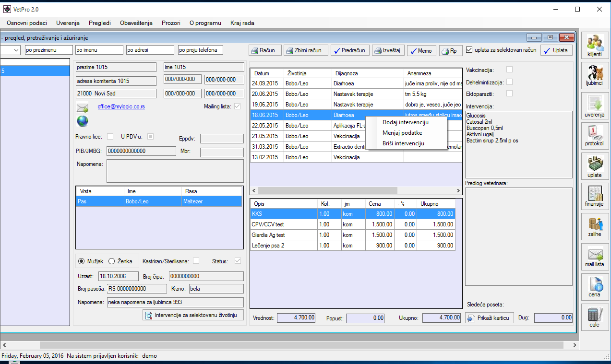Click the finansije sidebar icon
The height and width of the screenshot is (364, 611).
(594, 196)
